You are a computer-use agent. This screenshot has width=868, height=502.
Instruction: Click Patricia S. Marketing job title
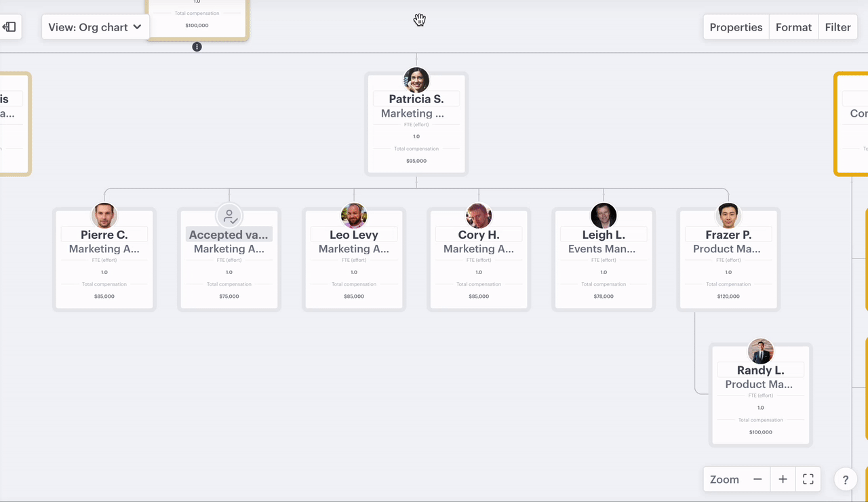pyautogui.click(x=413, y=113)
